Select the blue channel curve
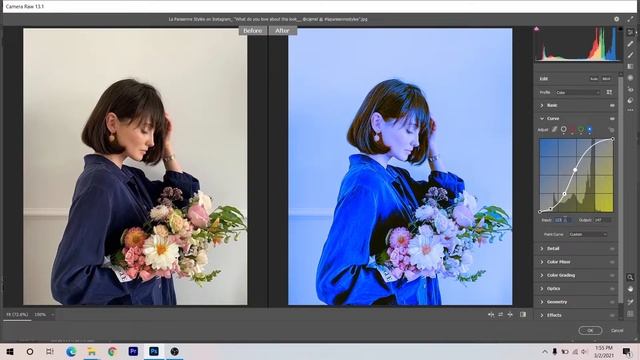The height and width of the screenshot is (360, 640). point(589,129)
